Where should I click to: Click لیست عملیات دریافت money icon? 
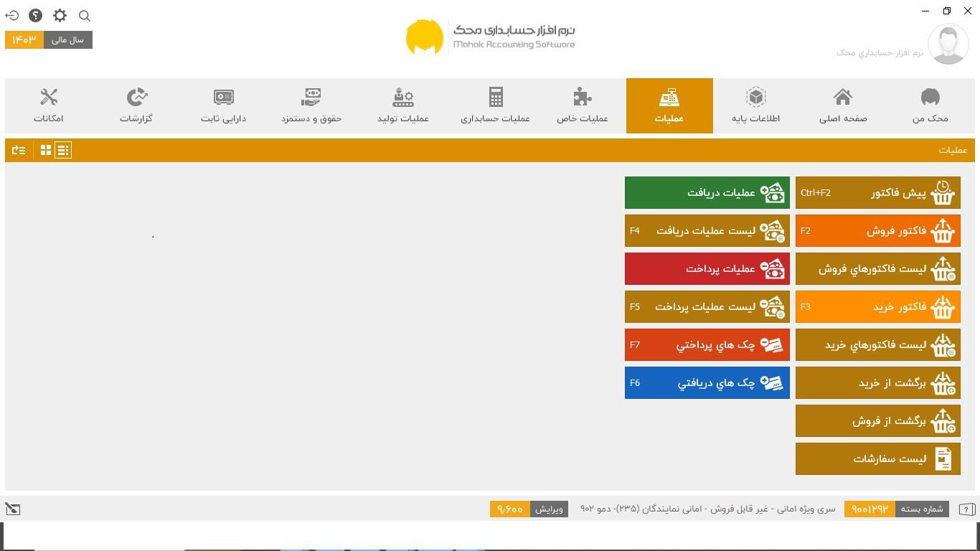tap(772, 230)
